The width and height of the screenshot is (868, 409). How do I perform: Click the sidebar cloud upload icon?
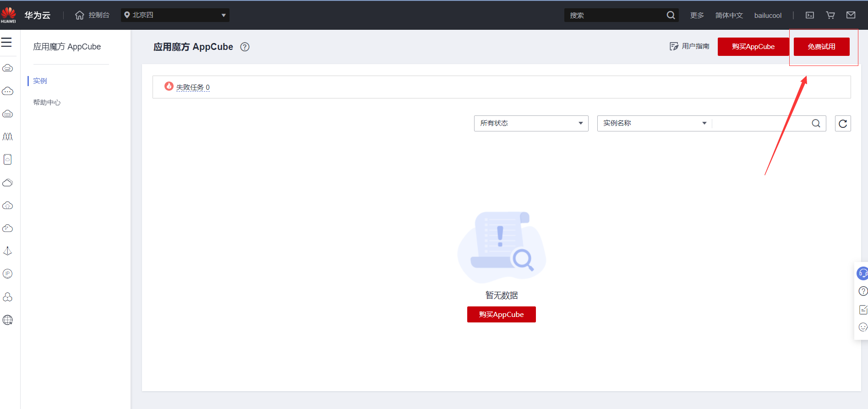8,205
